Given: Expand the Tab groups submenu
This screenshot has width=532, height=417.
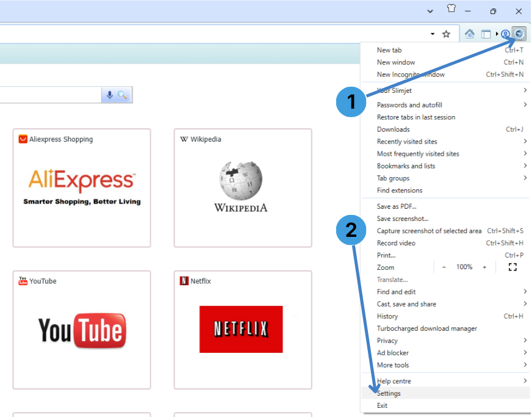Looking at the screenshot, I should tap(445, 178).
